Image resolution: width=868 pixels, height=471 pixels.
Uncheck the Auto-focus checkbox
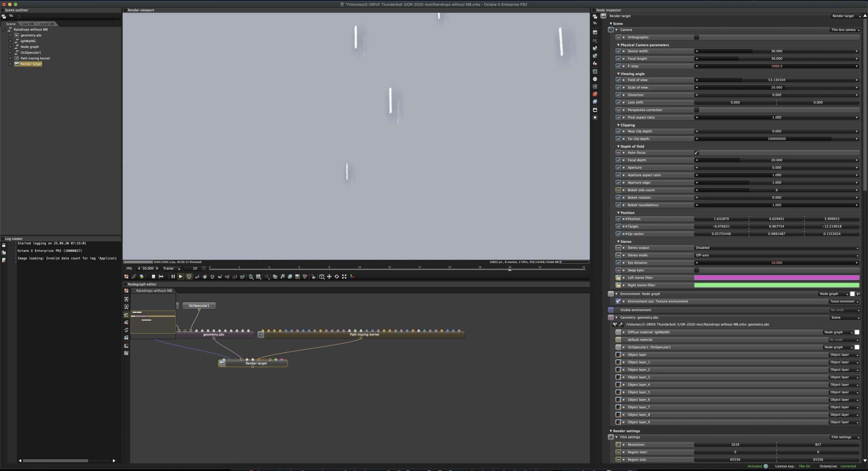point(696,153)
